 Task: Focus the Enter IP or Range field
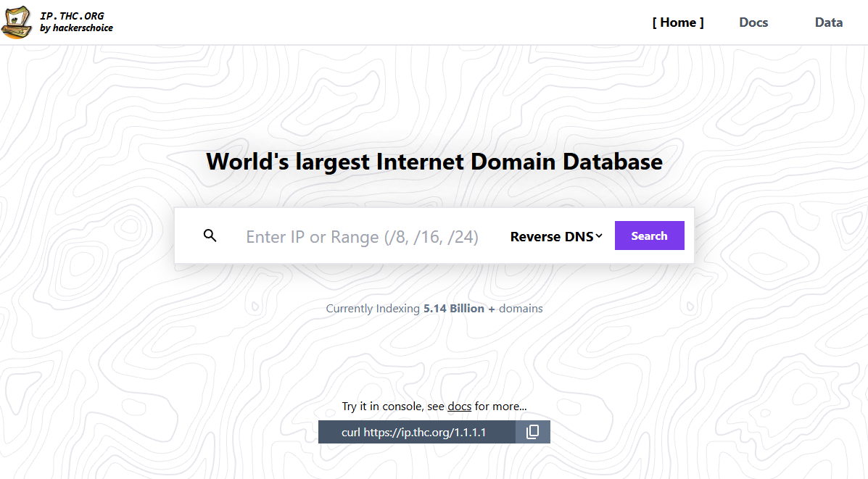(363, 236)
